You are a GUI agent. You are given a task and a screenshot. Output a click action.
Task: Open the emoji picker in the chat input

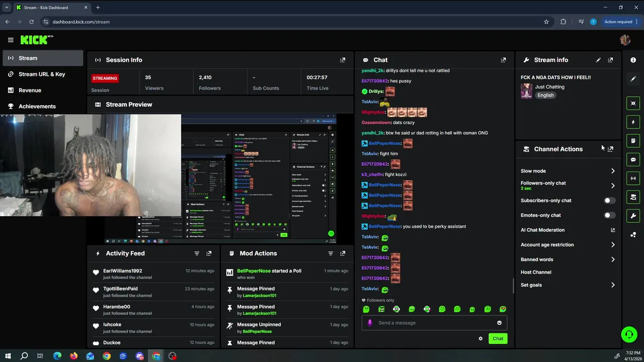499,323
